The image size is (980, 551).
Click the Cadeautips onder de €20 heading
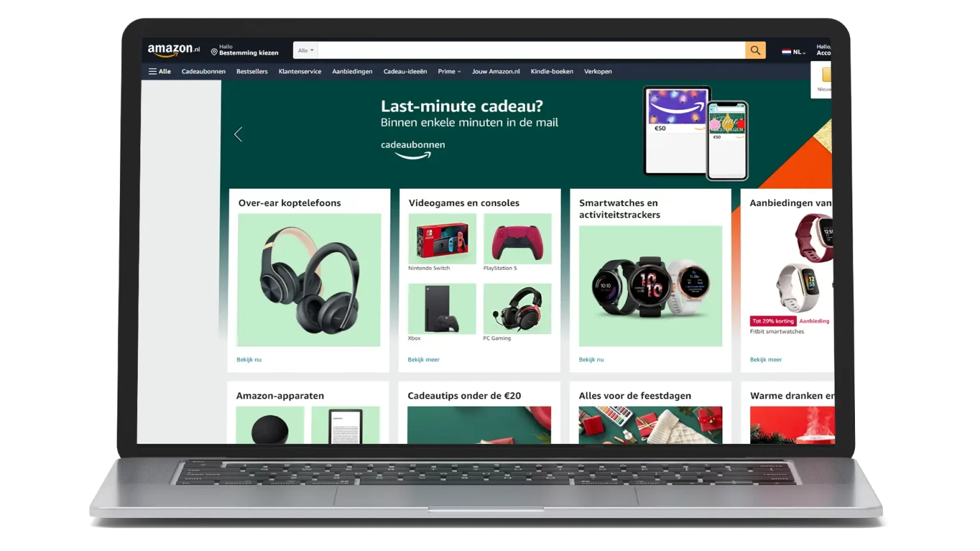click(x=464, y=395)
